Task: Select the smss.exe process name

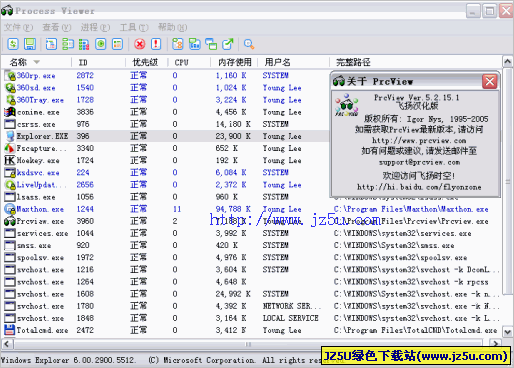Action: click(x=34, y=245)
